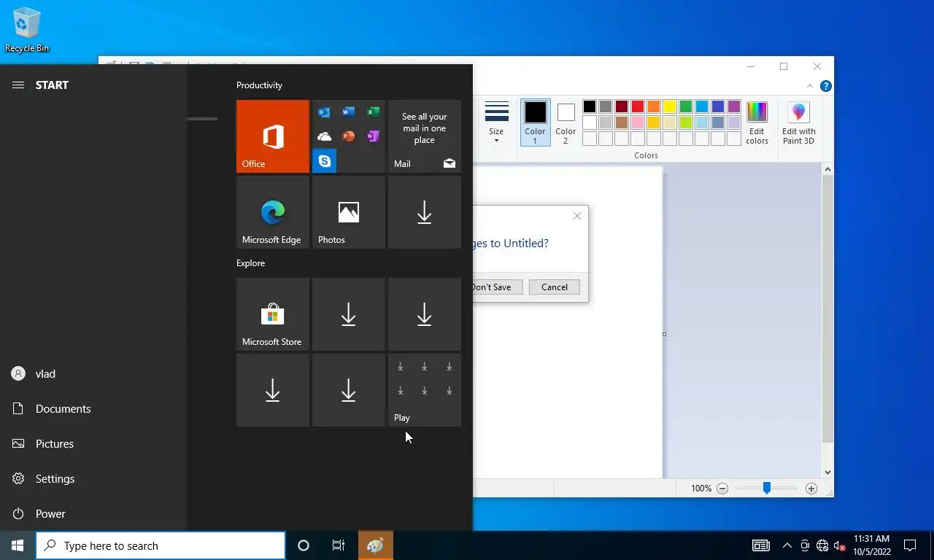934x560 pixels.
Task: Pick the orange color swatch
Action: click(654, 106)
